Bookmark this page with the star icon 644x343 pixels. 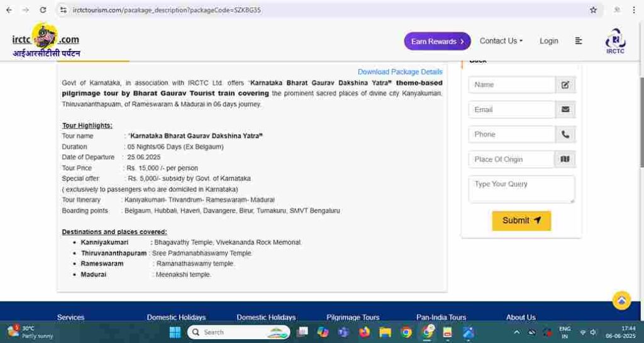pos(593,10)
